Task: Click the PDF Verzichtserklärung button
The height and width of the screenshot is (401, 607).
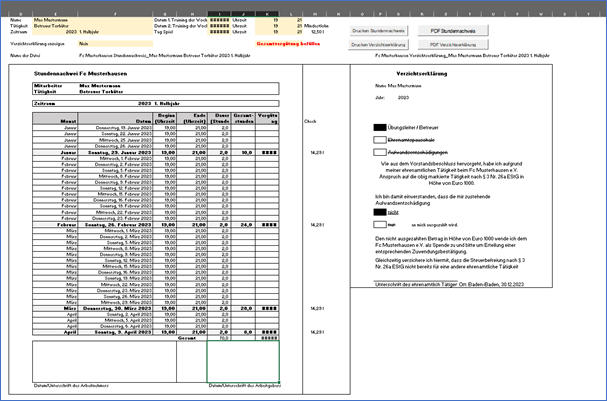Action: [453, 45]
